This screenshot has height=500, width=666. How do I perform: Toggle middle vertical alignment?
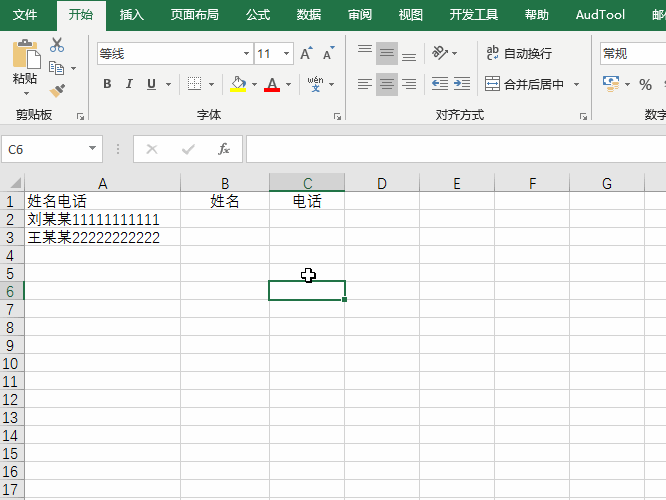387,54
